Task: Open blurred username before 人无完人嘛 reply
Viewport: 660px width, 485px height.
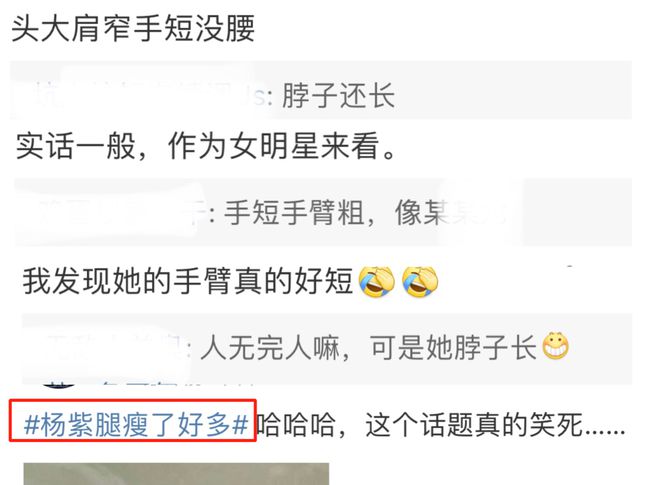Action: pos(116,347)
